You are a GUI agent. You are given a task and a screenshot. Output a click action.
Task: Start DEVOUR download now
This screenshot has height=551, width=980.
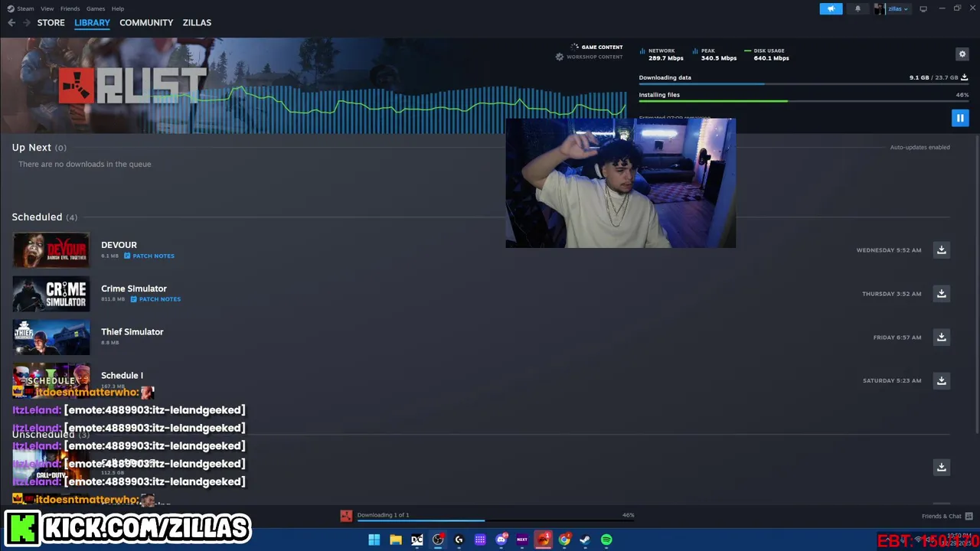[x=942, y=250]
